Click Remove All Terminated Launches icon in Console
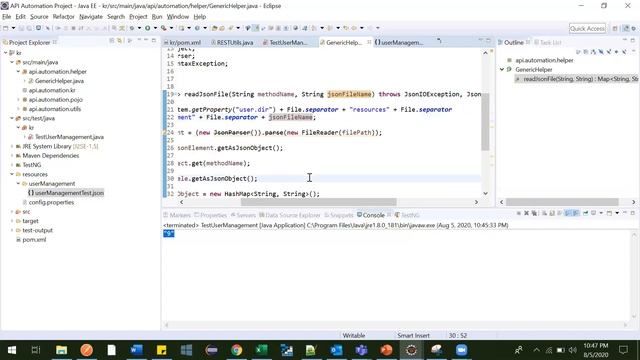 click(x=534, y=213)
